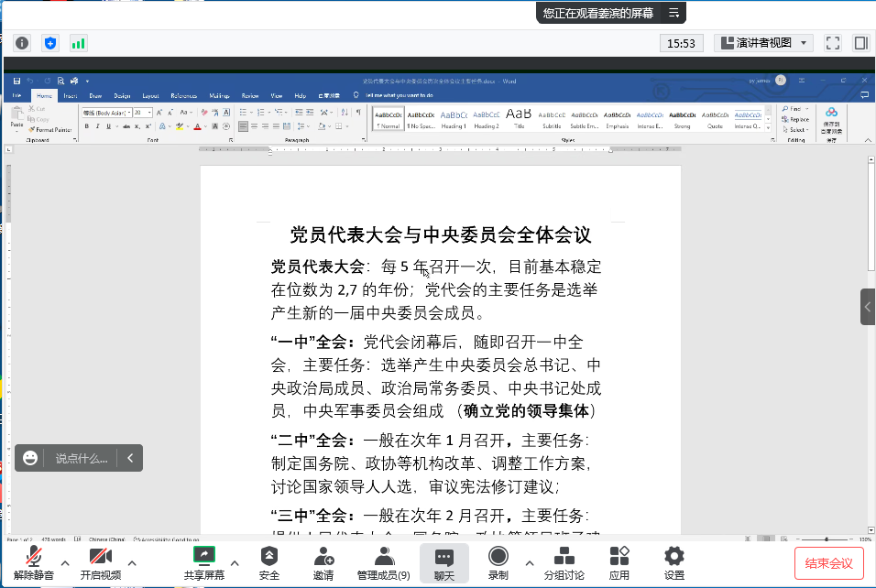Click the 邀请 invite participants icon
The height and width of the screenshot is (588, 876).
[323, 562]
